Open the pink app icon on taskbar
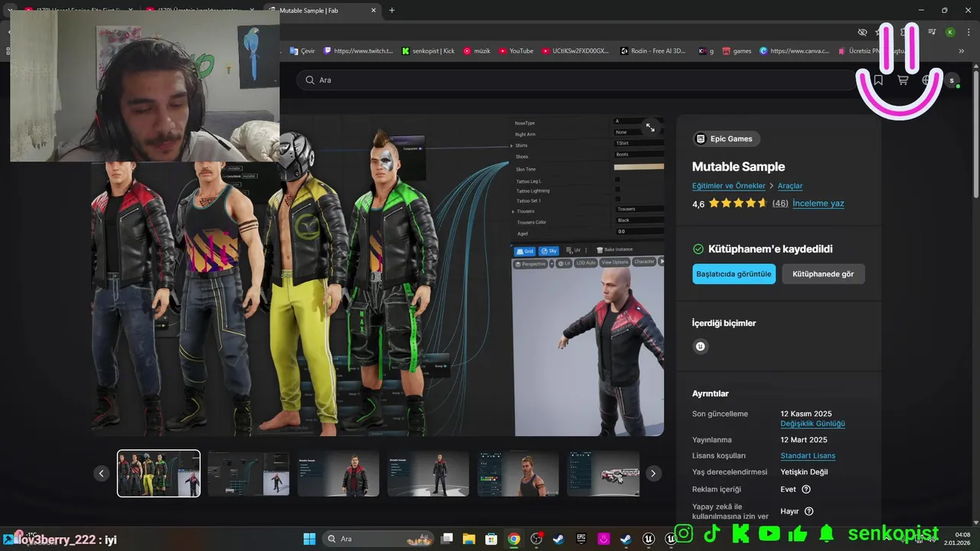This screenshot has height=551, width=980. point(604,539)
